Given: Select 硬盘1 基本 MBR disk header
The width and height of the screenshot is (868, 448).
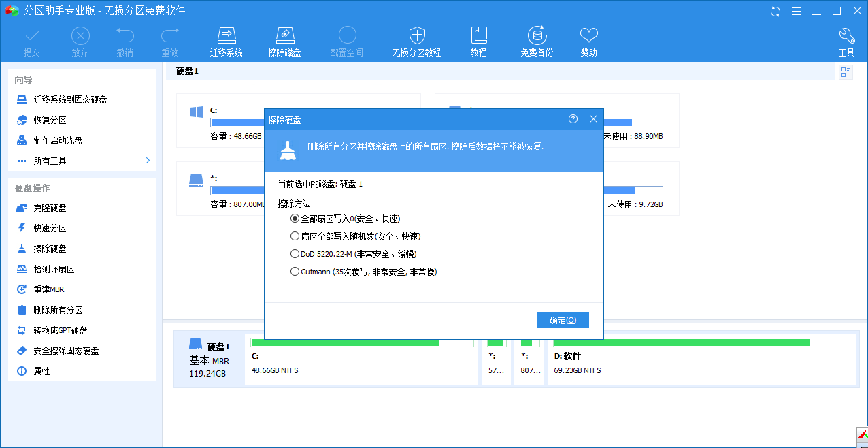Looking at the screenshot, I should (209, 359).
